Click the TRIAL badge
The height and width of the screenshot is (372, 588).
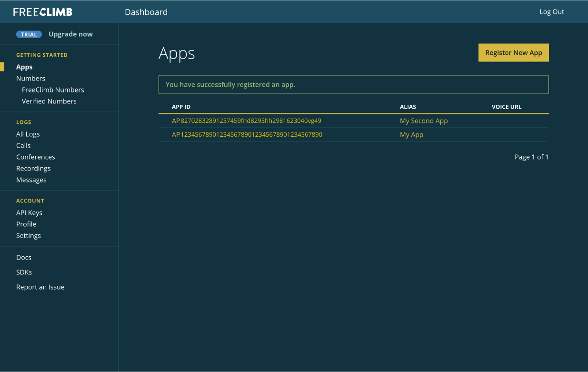pos(29,34)
